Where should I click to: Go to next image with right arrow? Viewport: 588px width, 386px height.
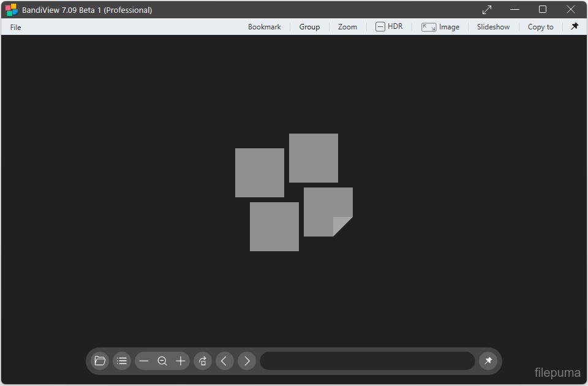[x=247, y=361]
